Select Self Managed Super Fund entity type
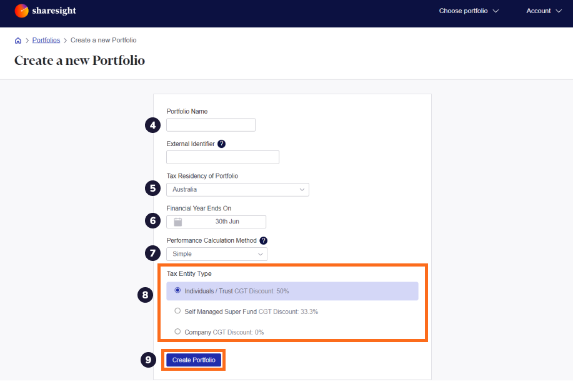 click(x=177, y=311)
